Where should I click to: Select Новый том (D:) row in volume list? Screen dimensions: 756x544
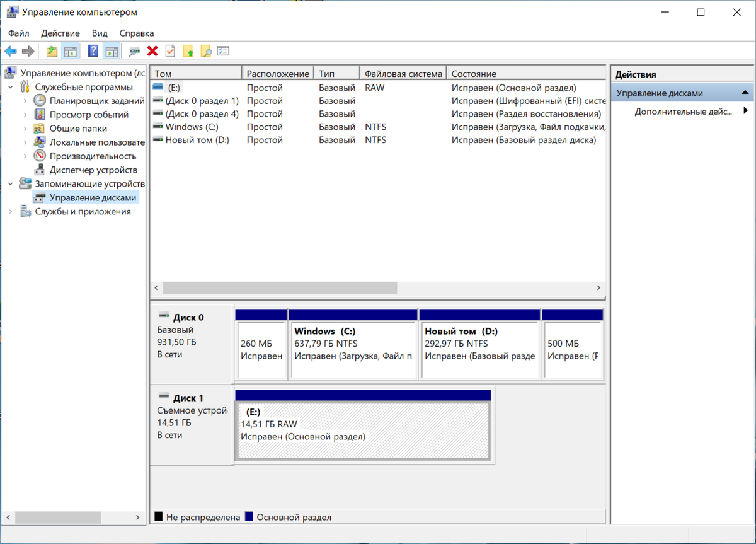379,140
